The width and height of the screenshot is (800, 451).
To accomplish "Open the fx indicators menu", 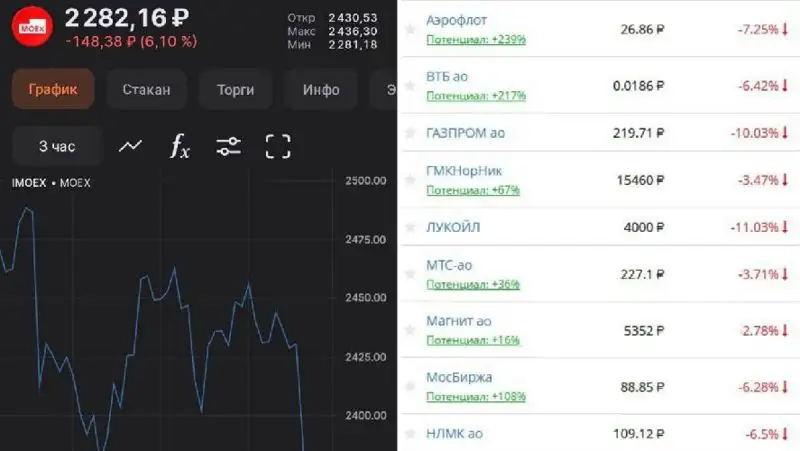I will [x=179, y=146].
